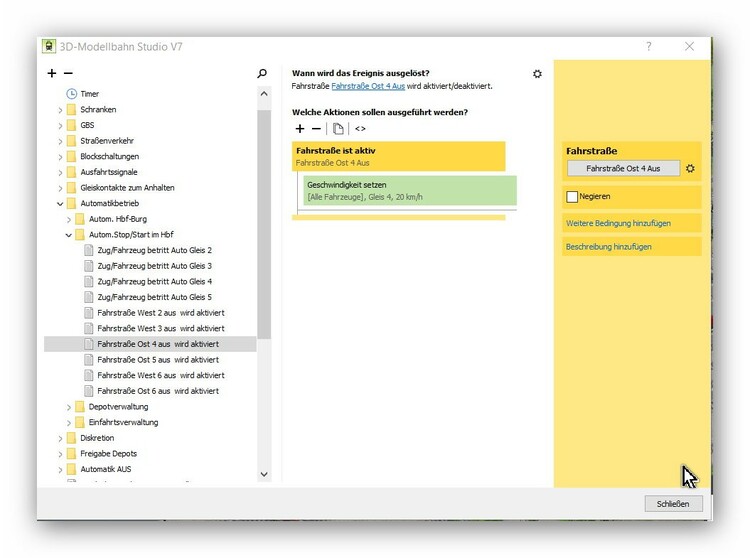Select the Automatik AUS folder label

105,470
